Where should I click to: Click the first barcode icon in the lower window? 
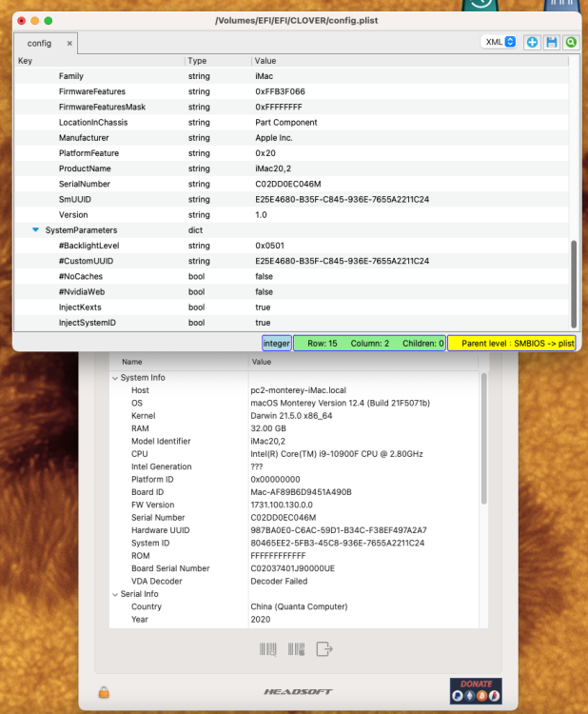coord(268,649)
